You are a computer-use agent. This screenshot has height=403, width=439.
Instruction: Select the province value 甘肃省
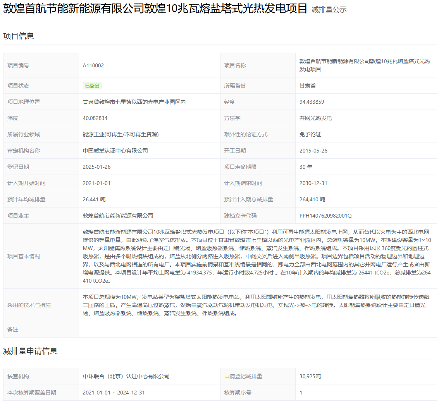[x=307, y=86]
